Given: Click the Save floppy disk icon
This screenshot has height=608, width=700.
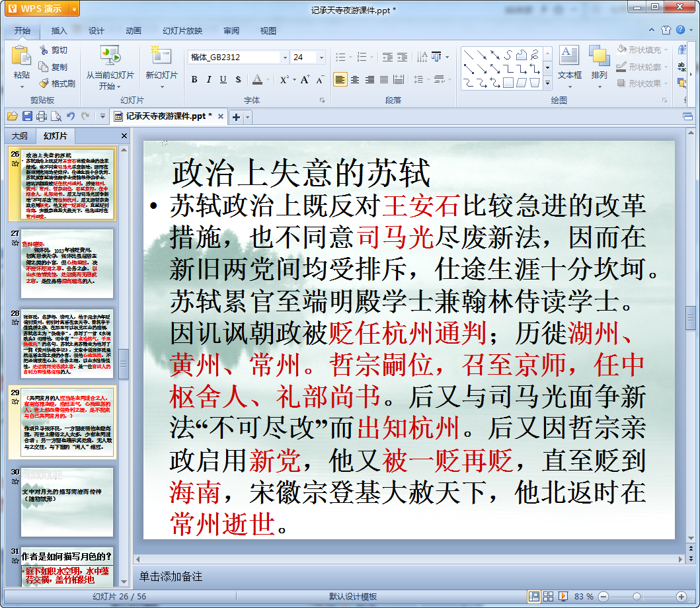Looking at the screenshot, I should point(27,116).
